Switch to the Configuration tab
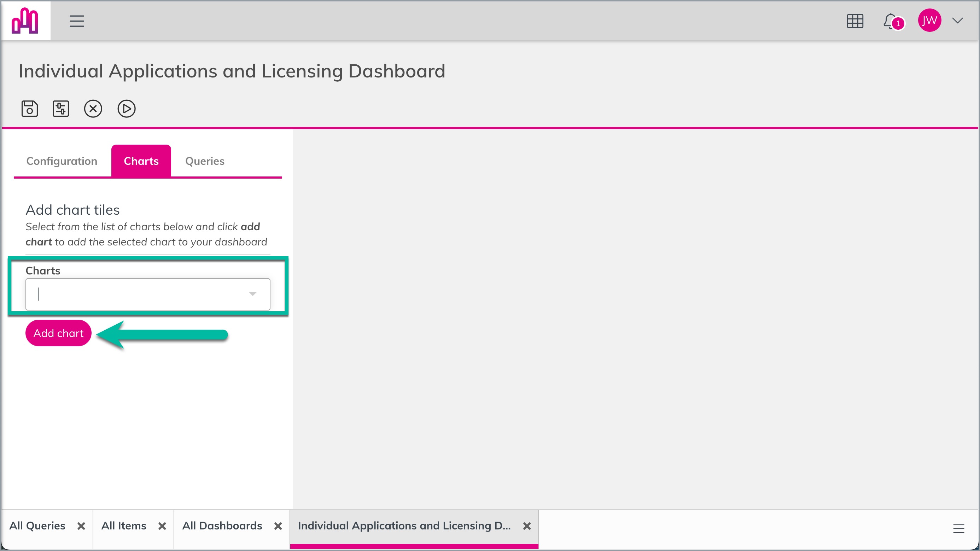This screenshot has height=551, width=980. click(62, 161)
